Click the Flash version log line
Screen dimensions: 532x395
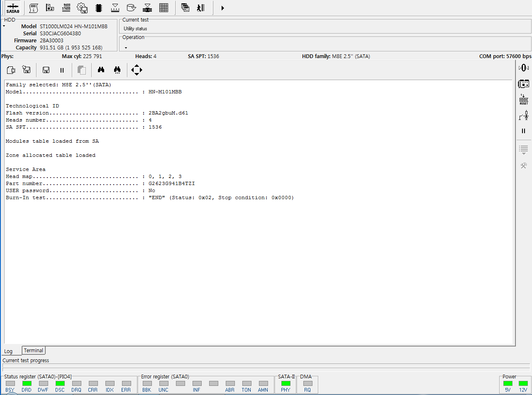97,113
